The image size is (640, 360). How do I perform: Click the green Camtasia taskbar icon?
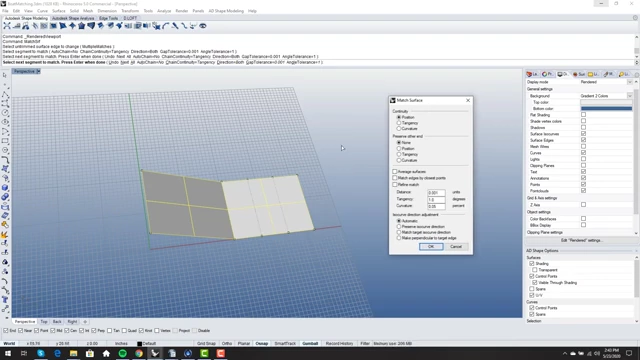pos(204,353)
